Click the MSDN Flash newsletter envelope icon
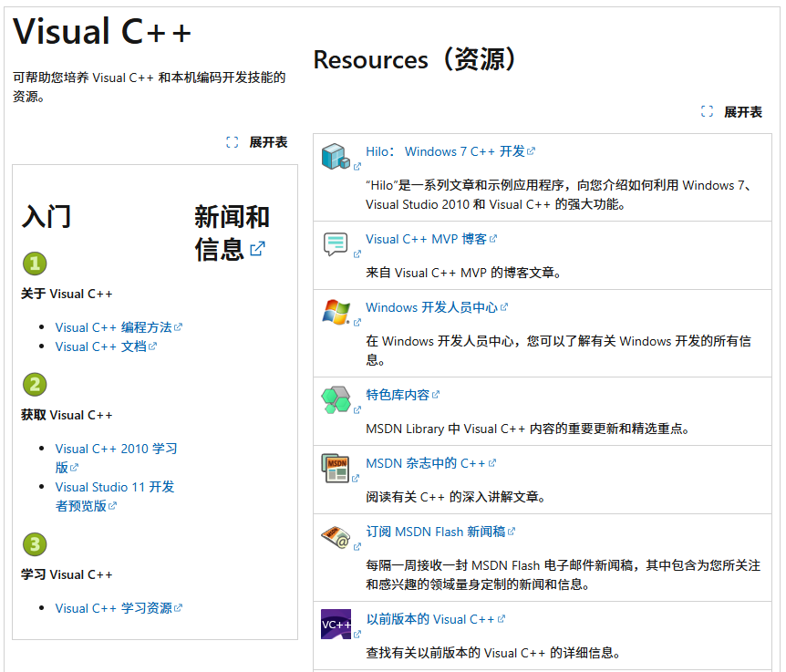Viewport: 786px width, 672px height. point(336,537)
